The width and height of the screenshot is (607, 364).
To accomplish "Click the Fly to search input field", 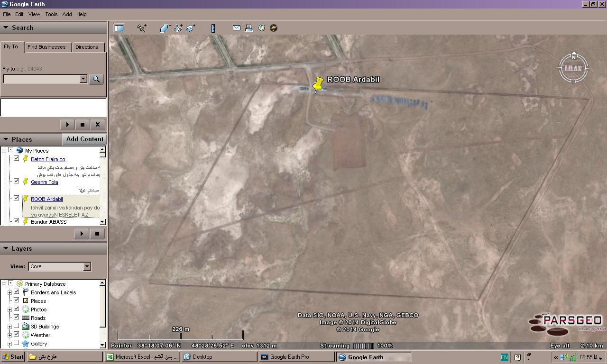I will tap(42, 79).
